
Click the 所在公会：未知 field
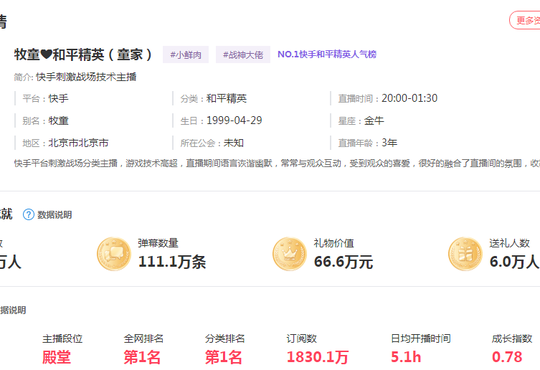212,143
